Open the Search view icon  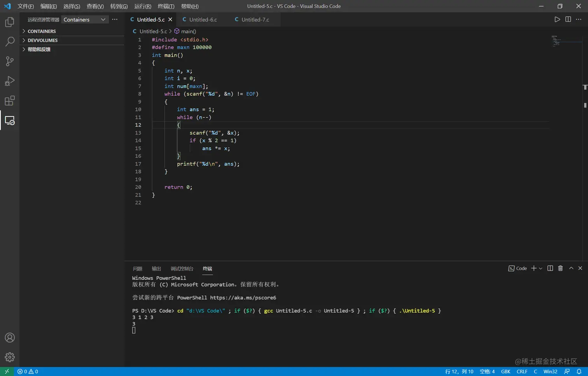click(x=10, y=42)
